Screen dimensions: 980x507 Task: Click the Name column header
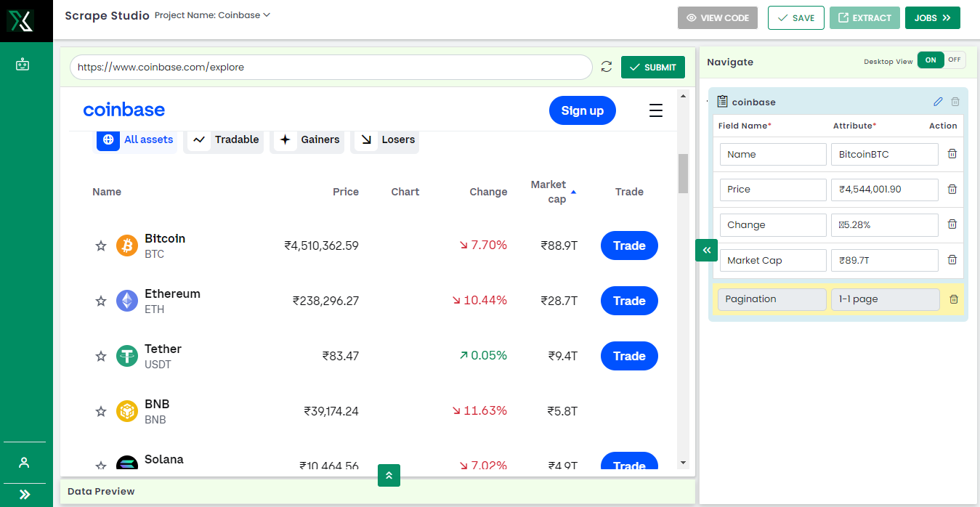click(107, 192)
